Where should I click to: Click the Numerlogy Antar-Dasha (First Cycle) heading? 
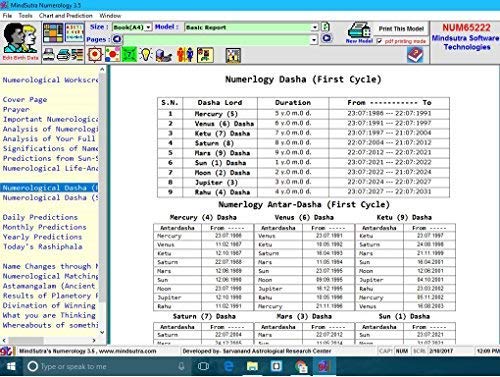pos(304,205)
